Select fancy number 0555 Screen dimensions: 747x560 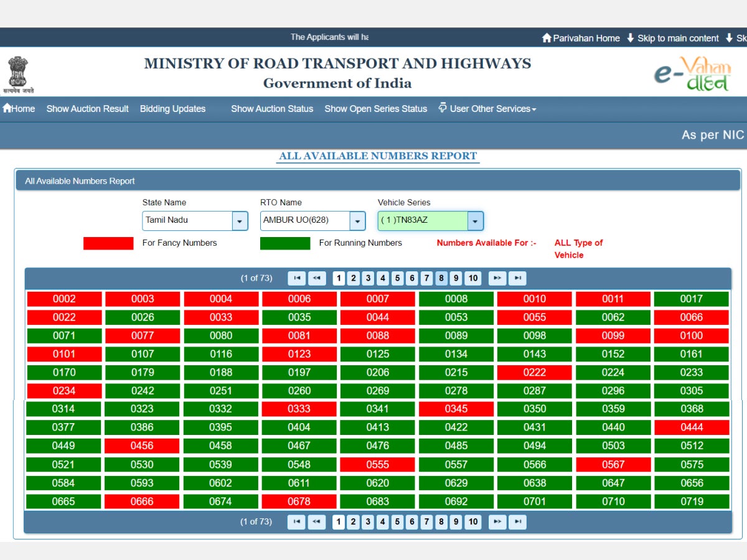377,464
